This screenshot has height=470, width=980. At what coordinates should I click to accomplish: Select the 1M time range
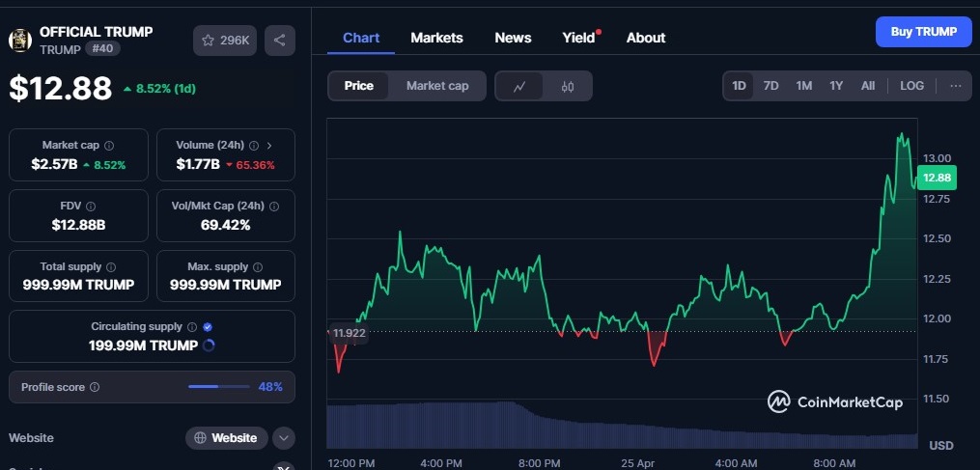pos(803,86)
